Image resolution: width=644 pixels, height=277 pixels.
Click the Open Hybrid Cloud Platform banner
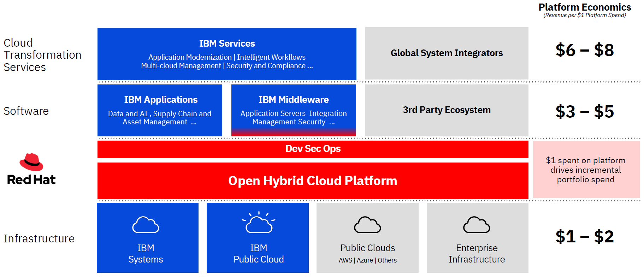coord(313,181)
